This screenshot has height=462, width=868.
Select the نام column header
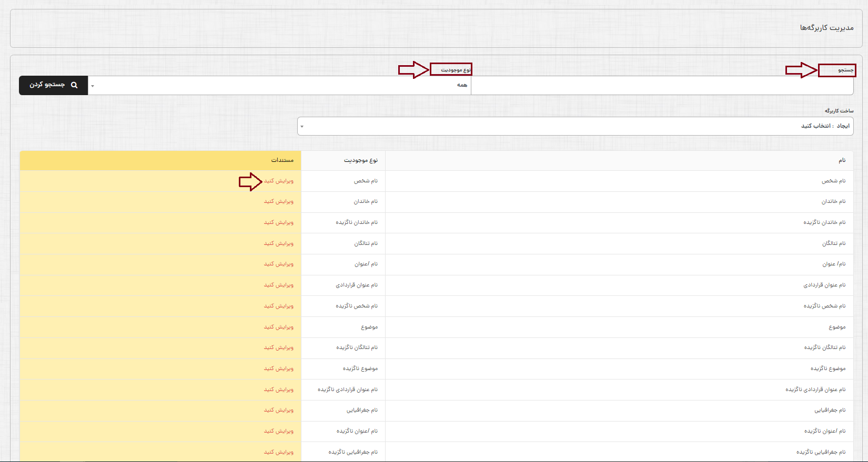(842, 160)
